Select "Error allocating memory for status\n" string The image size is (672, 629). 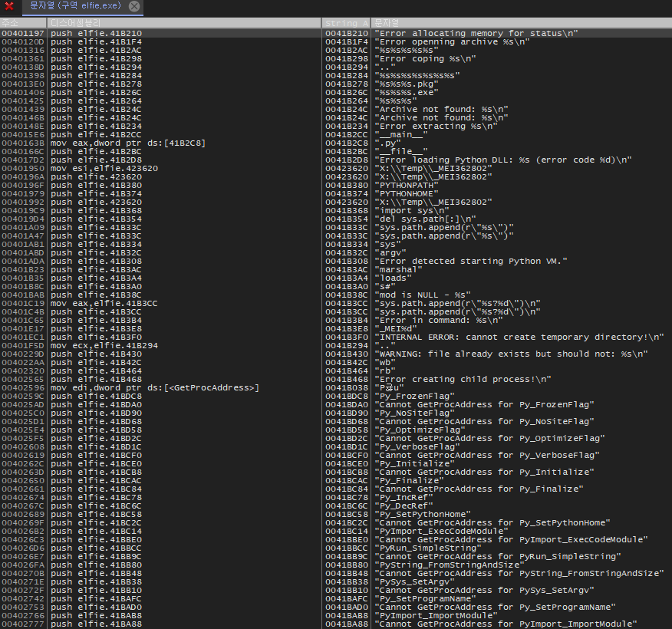point(476,34)
